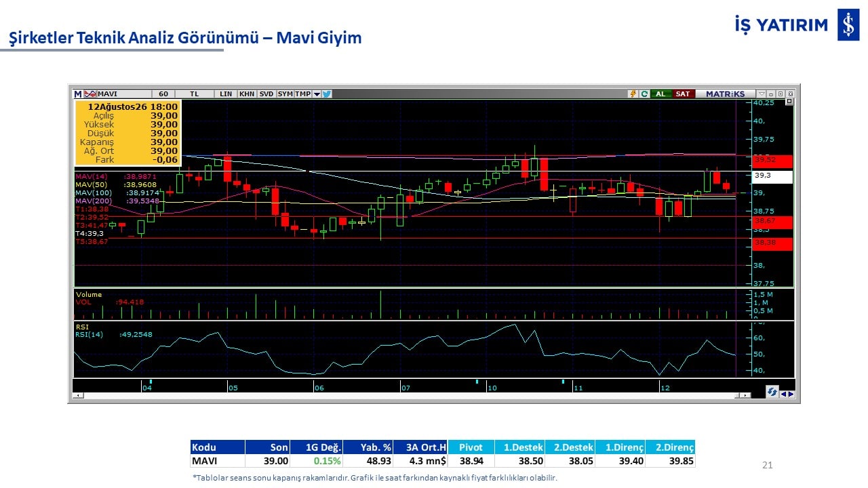
Task: Click the MAVI code cell in table
Action: pos(217,461)
